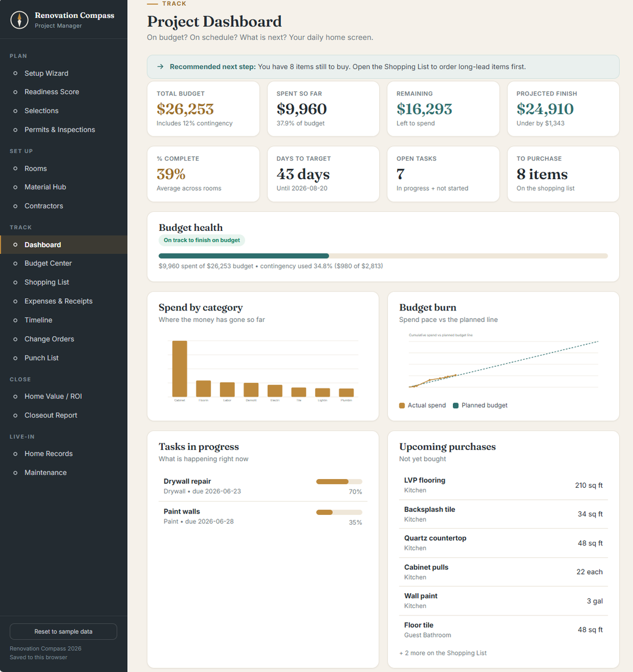This screenshot has height=672, width=633.
Task: Click the Budget health progress bar
Action: click(383, 256)
